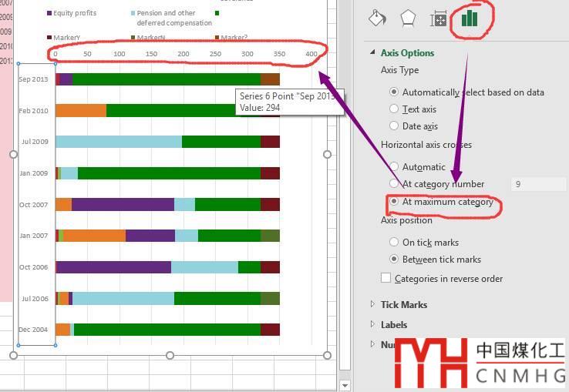Click the 400 value axis label

pyautogui.click(x=311, y=54)
